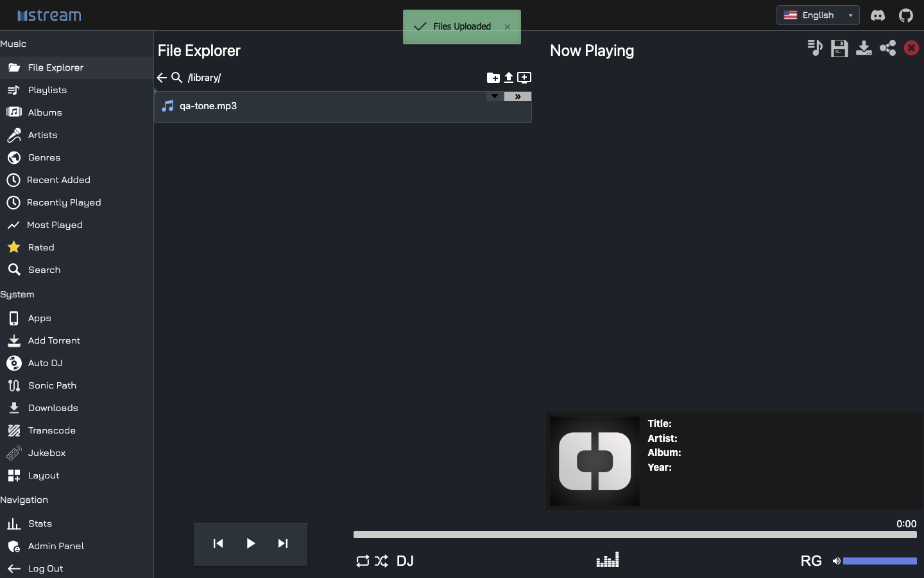Go back using the File Explorer arrow
The image size is (924, 578).
[x=162, y=78]
